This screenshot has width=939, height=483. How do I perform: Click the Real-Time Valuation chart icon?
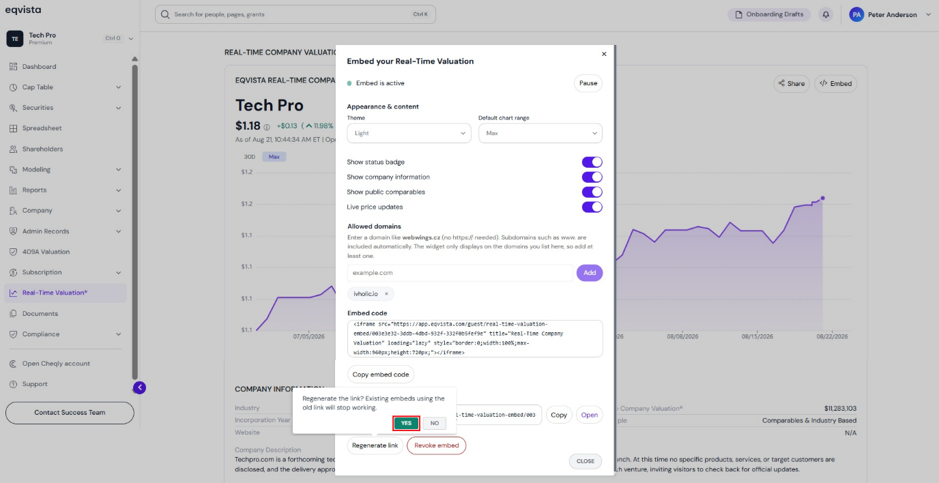[13, 293]
